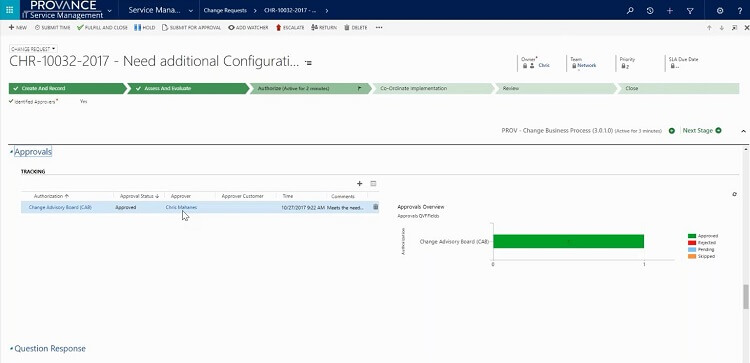The width and height of the screenshot is (750, 363).
Task: Go to next record down arrow
Action: [722, 28]
